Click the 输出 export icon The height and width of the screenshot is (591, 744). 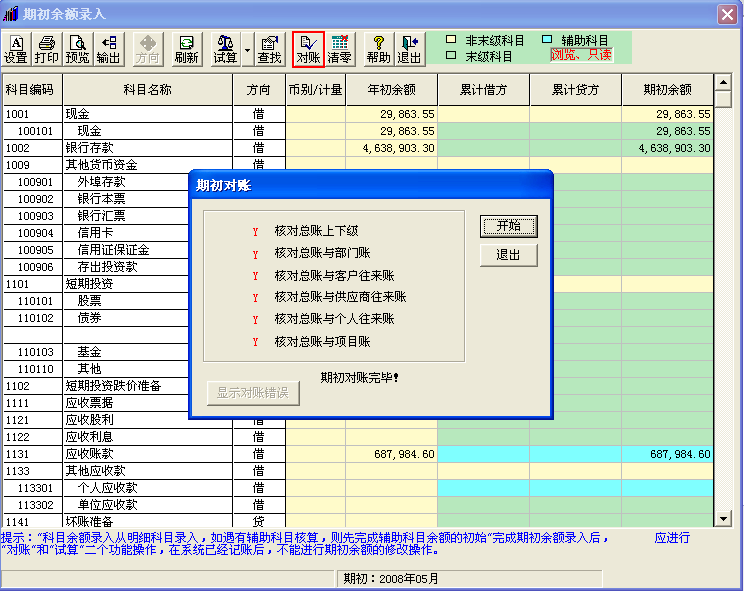coord(108,49)
